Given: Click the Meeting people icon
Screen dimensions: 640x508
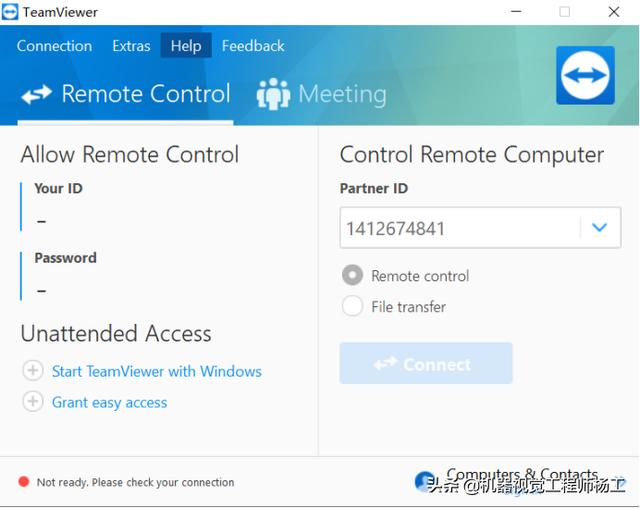Looking at the screenshot, I should (273, 94).
